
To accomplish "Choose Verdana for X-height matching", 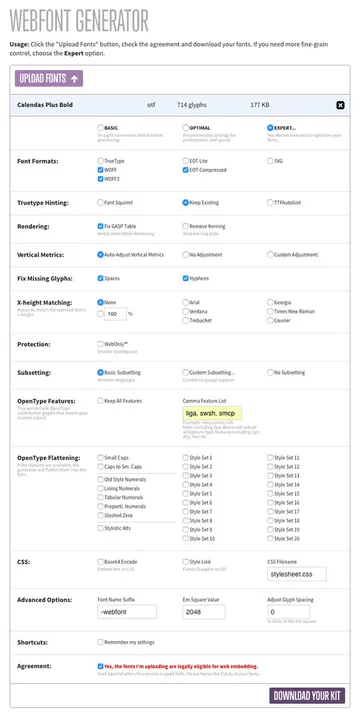I will 185,311.
